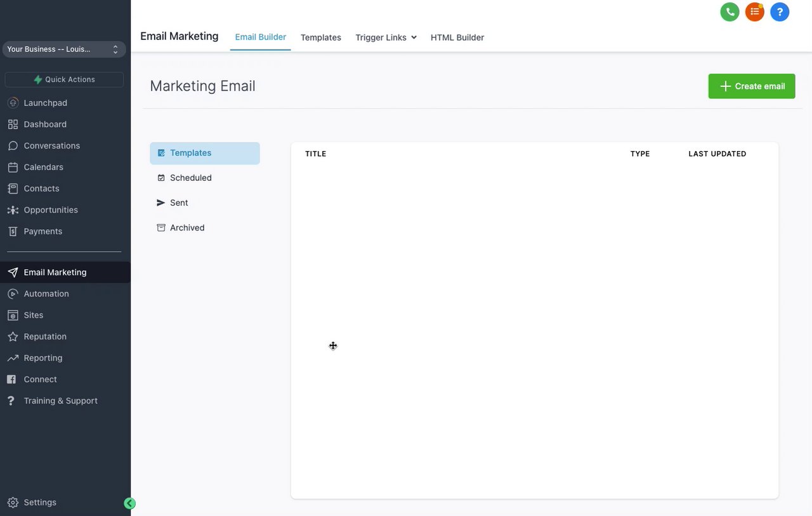Click the Quick Actions button
Image resolution: width=812 pixels, height=516 pixels.
pyautogui.click(x=64, y=79)
